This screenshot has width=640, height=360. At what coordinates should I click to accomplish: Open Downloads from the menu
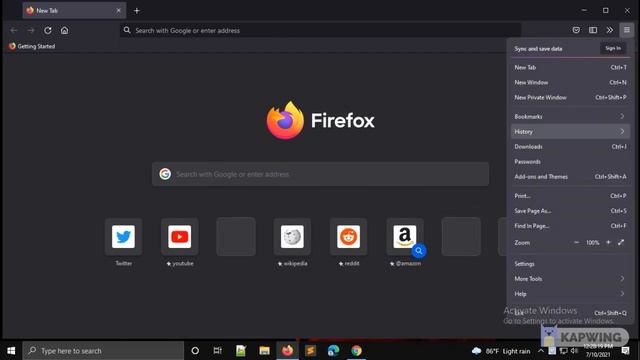[x=570, y=147]
